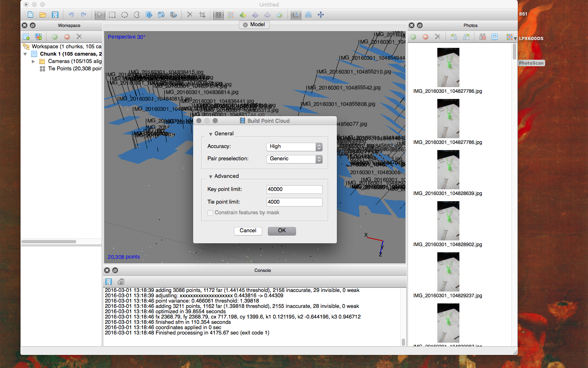Open the Photos view mode dropdown

point(511,37)
